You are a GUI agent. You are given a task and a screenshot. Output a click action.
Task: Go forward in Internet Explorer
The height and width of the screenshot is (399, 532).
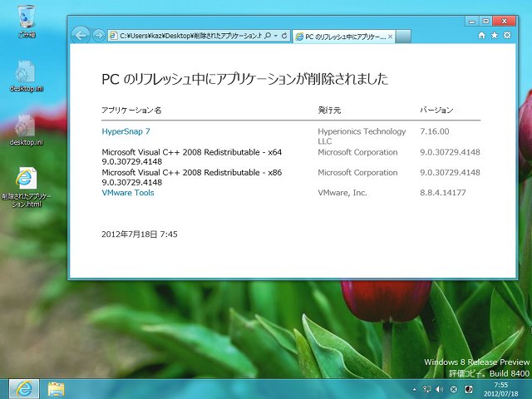pos(98,35)
